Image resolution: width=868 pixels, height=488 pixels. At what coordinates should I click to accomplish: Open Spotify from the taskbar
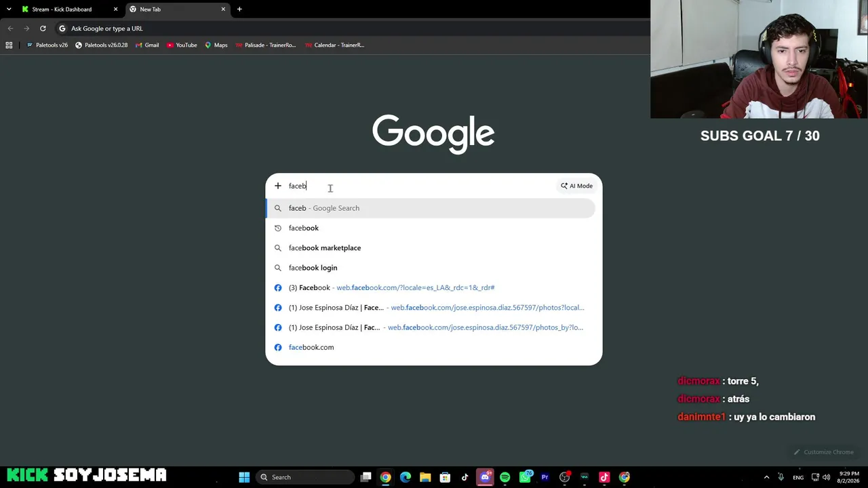click(505, 477)
